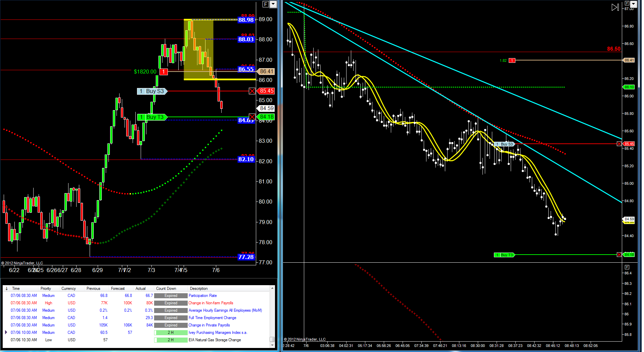Select the Buy S3 order tag on right chart

tap(504, 144)
